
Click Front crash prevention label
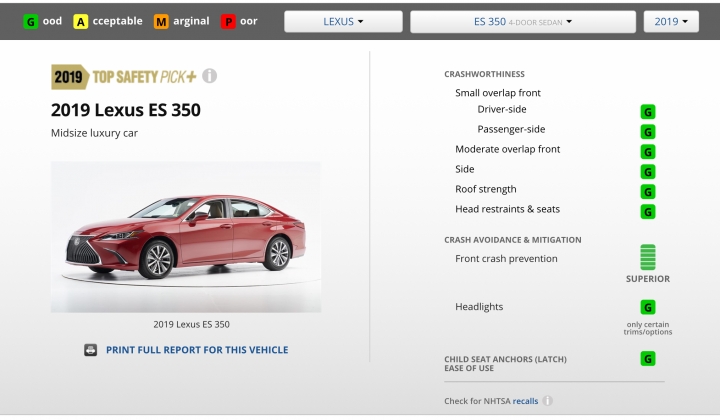point(506,258)
